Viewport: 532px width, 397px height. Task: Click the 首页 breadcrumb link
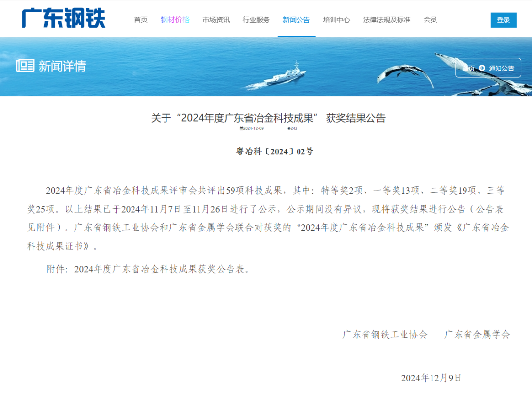tap(468, 68)
